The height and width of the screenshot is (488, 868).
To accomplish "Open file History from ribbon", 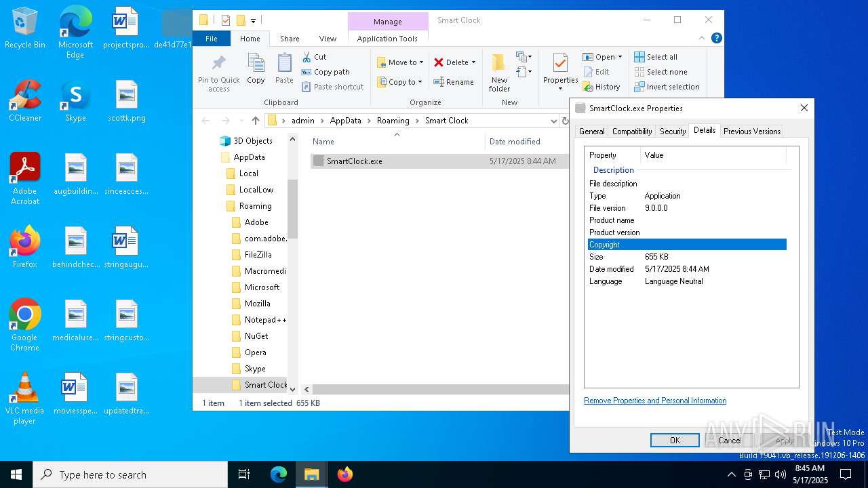I will click(x=601, y=87).
